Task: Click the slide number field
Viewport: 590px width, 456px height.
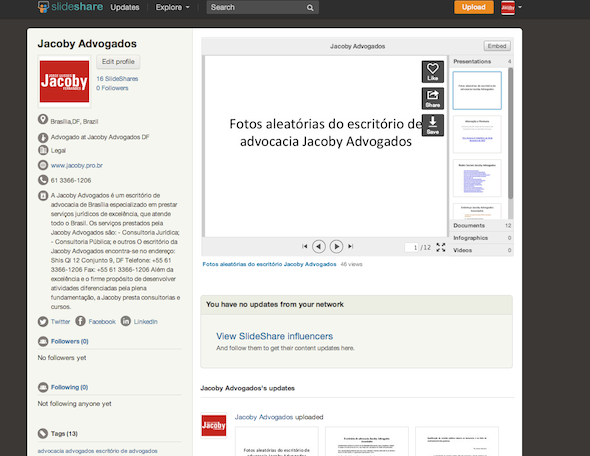Action: 411,247
